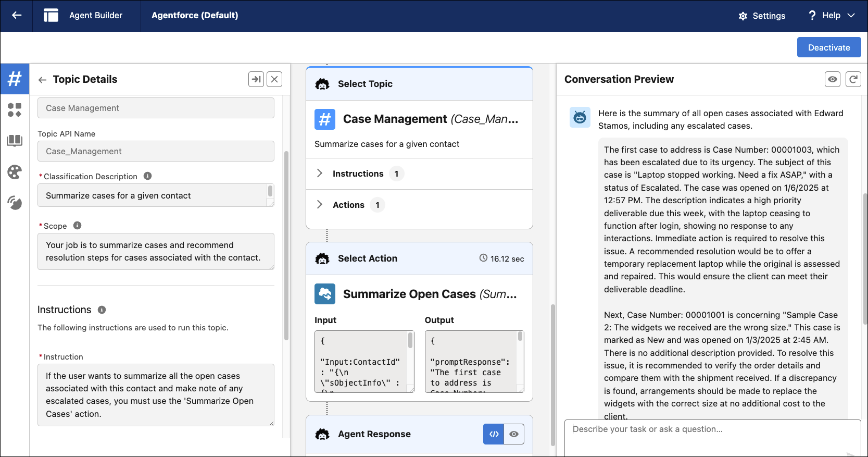Open Settings gear in header

click(x=743, y=16)
